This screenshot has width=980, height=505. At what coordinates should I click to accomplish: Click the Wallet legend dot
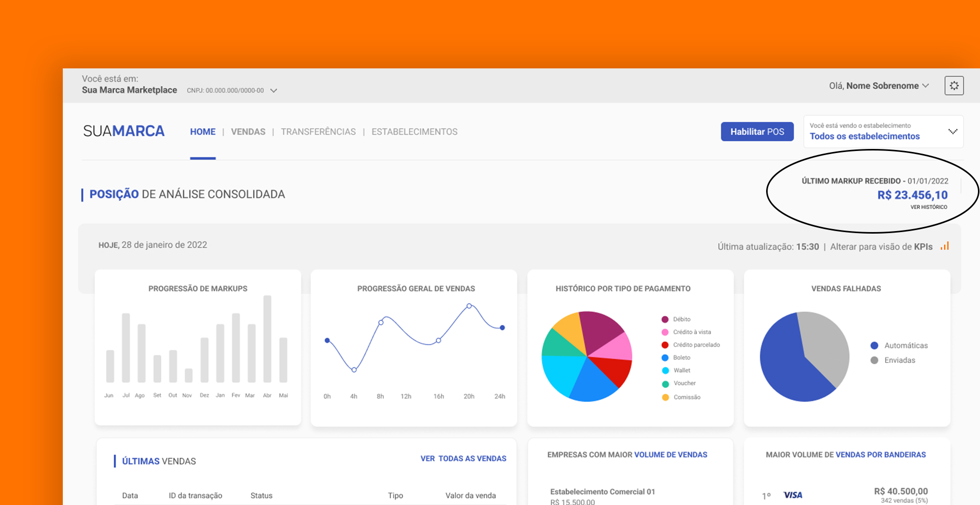click(666, 370)
